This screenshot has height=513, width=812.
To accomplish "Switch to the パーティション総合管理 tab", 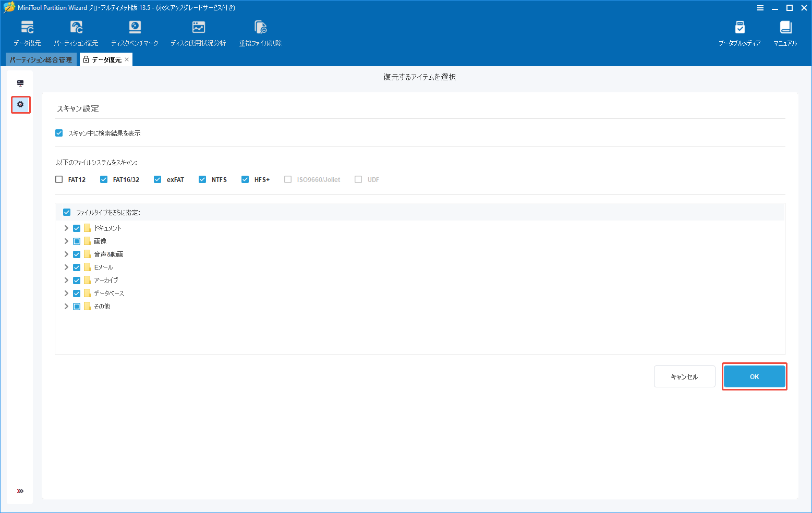I will tap(40, 59).
